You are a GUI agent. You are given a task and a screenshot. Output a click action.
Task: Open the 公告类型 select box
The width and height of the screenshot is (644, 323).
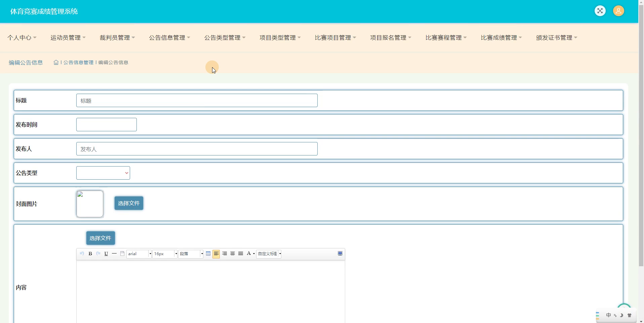tap(103, 173)
